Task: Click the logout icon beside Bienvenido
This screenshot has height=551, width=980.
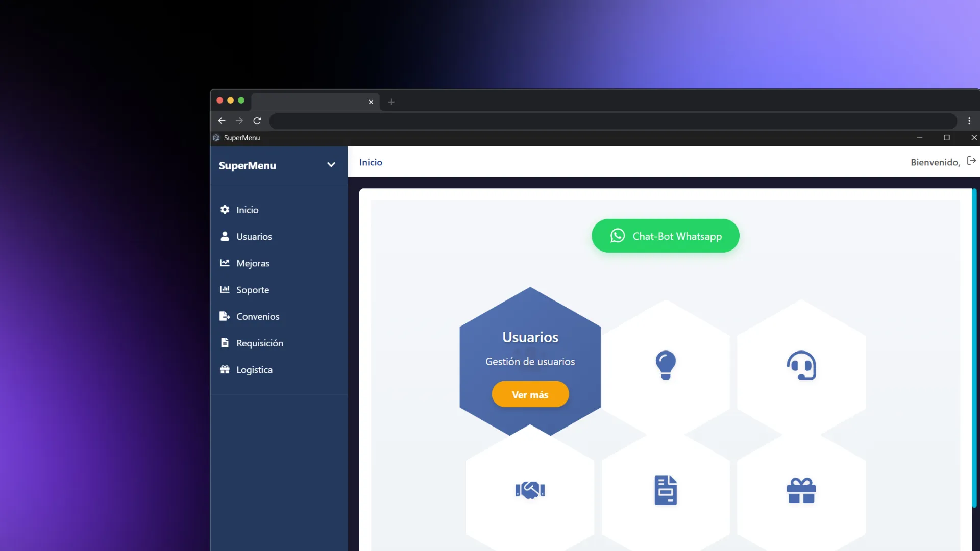Action: pos(971,161)
